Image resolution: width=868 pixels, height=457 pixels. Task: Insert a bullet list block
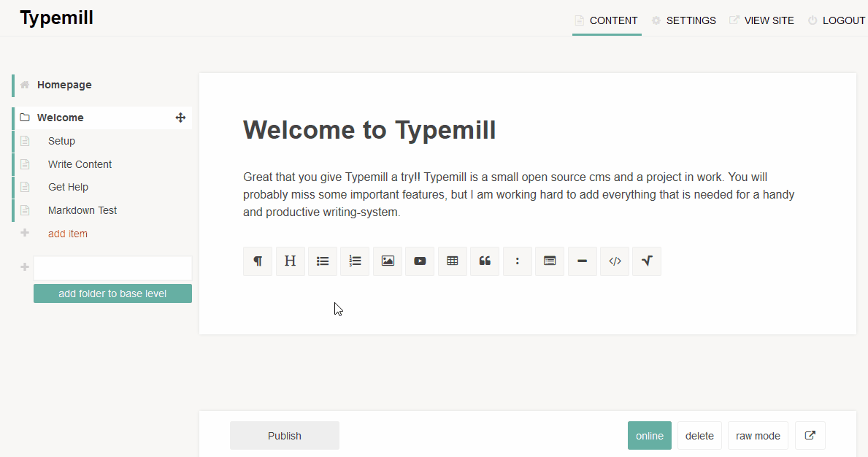click(323, 261)
